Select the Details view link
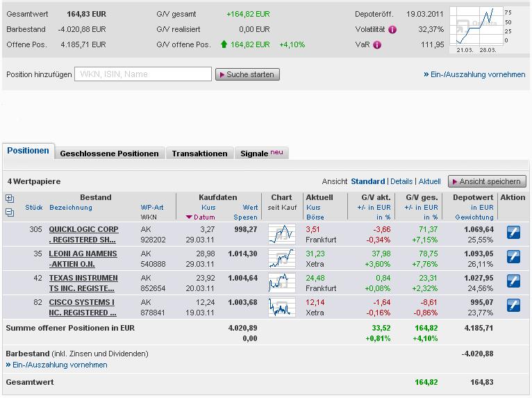The image size is (532, 398). [x=401, y=181]
